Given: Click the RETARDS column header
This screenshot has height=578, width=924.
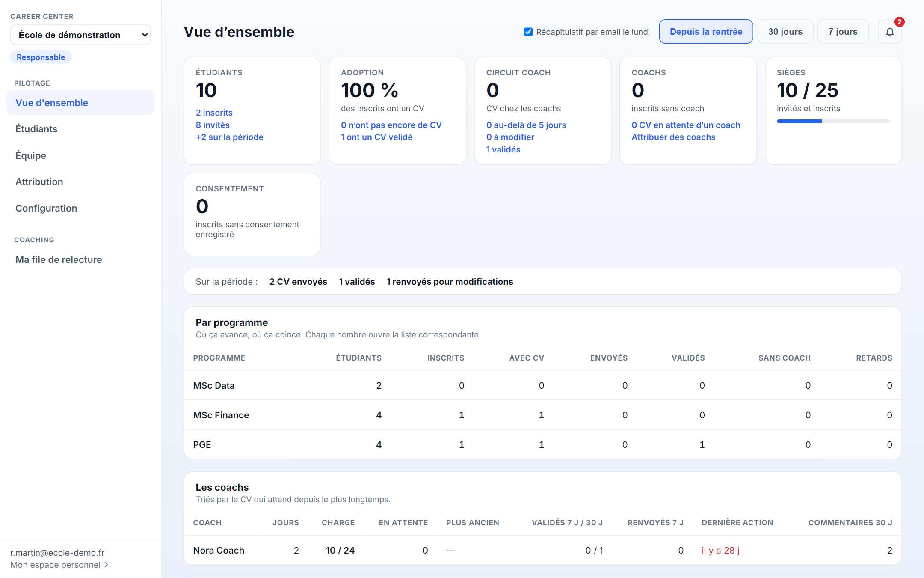Looking at the screenshot, I should 874,358.
